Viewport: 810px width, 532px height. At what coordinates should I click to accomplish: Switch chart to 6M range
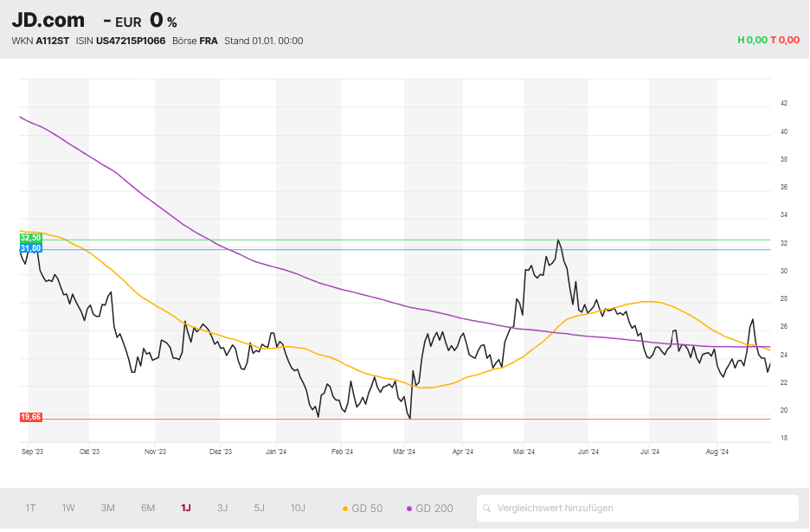pos(148,508)
